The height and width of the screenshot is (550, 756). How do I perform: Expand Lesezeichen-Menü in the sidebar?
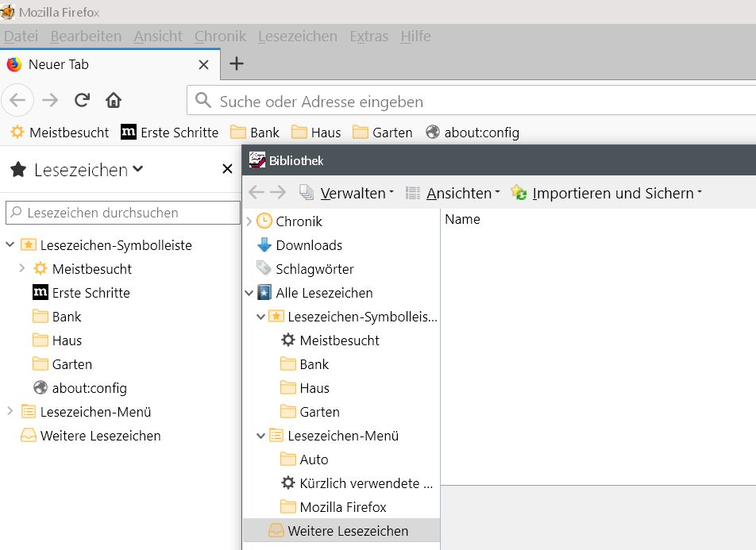pos(10,411)
